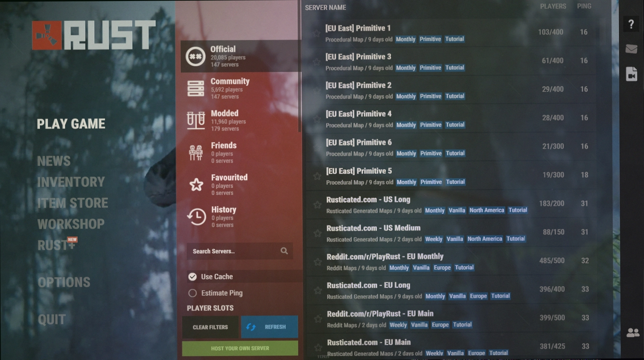Select the Rusticated.com - EU Main server name
Screen dimensions: 644x360
369,342
